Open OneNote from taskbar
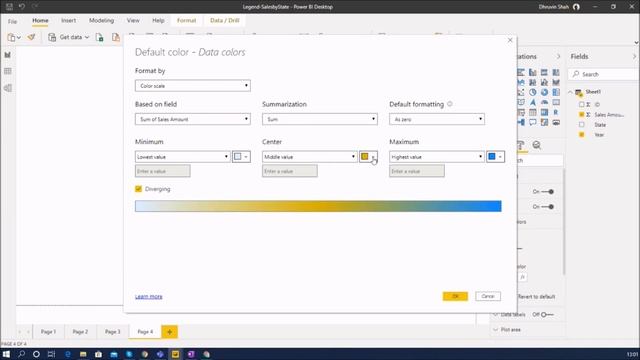 click(x=191, y=354)
